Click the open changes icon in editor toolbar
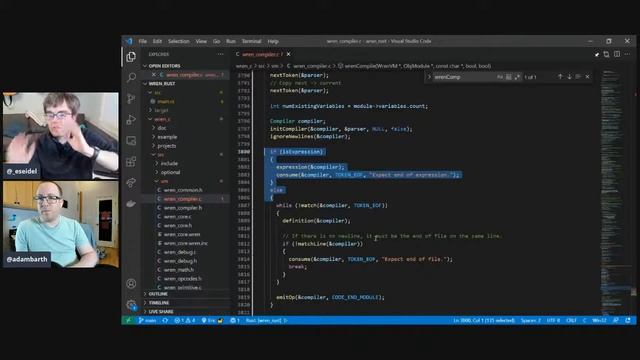This screenshot has width=640, height=360. 606,54
